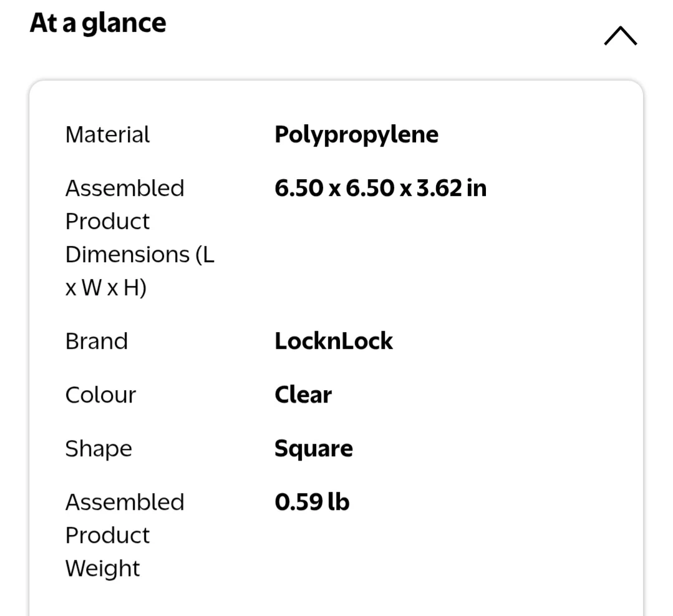Click the Polypropylene material value
The image size is (673, 616).
[356, 135]
